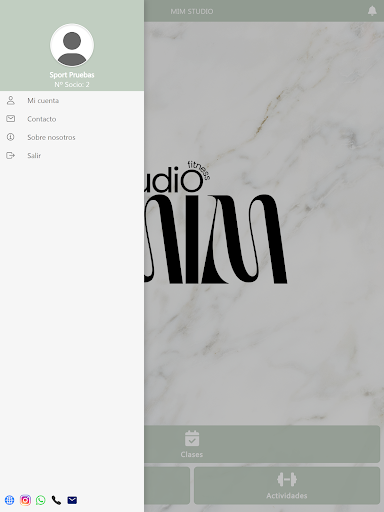Image resolution: width=384 pixels, height=512 pixels.
Task: Click the MIM studio fitness logo
Action: click(x=216, y=223)
